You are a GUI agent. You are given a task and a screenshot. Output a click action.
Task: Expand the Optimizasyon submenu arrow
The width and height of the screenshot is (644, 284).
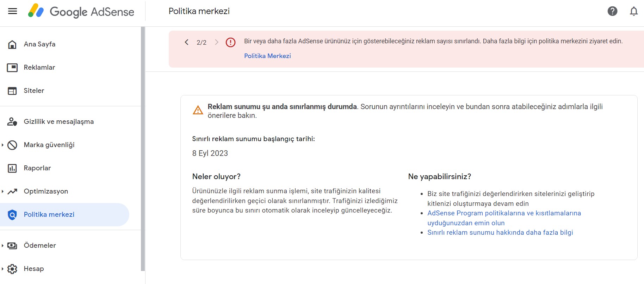coord(2,191)
